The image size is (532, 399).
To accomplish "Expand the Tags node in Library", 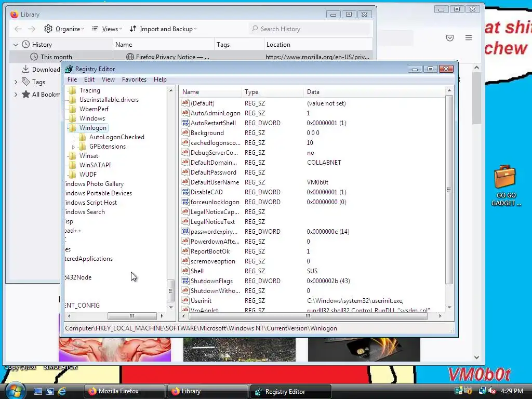I will pyautogui.click(x=16, y=82).
